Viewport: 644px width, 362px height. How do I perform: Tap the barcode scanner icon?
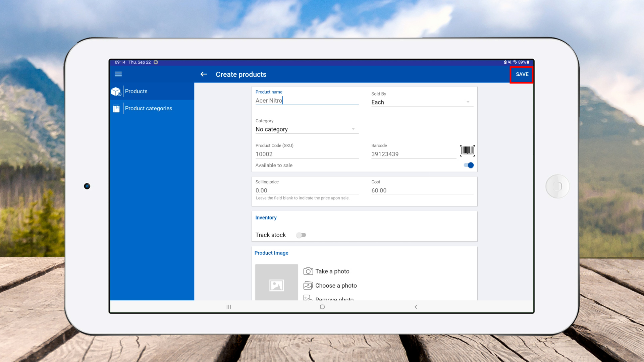(467, 150)
